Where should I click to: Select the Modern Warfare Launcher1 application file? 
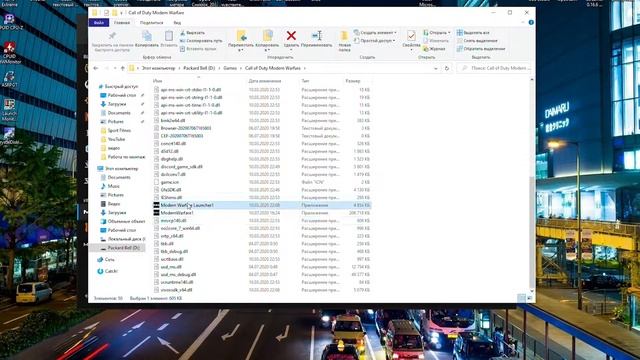261,205
